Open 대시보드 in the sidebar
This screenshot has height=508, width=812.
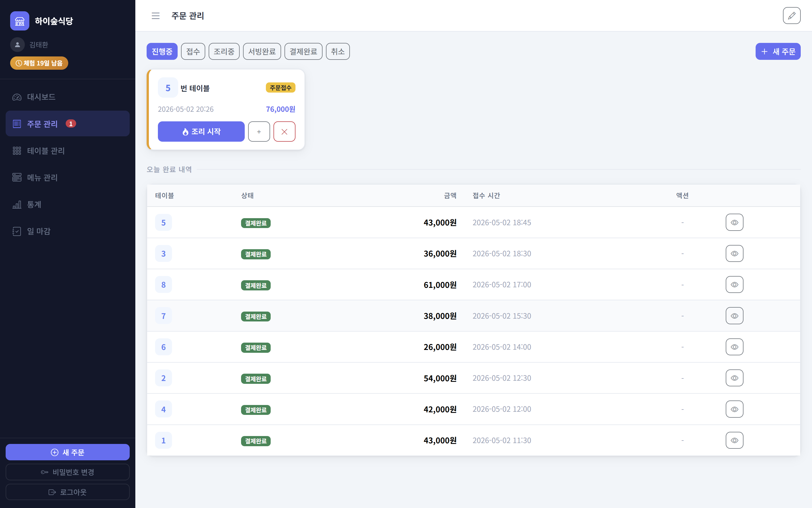tap(67, 97)
